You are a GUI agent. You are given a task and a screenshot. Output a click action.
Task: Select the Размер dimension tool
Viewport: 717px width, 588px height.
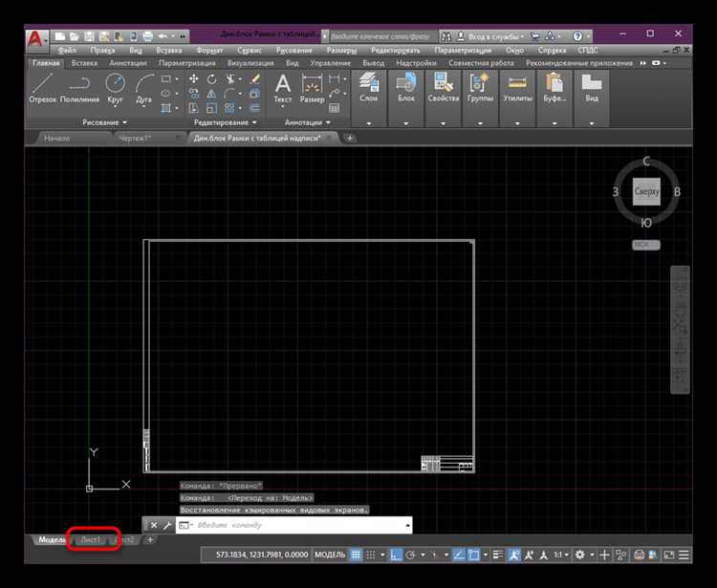[312, 89]
